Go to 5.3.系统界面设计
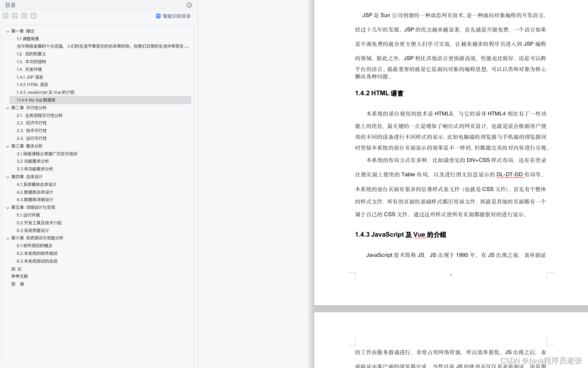The image size is (588, 368). point(32,230)
